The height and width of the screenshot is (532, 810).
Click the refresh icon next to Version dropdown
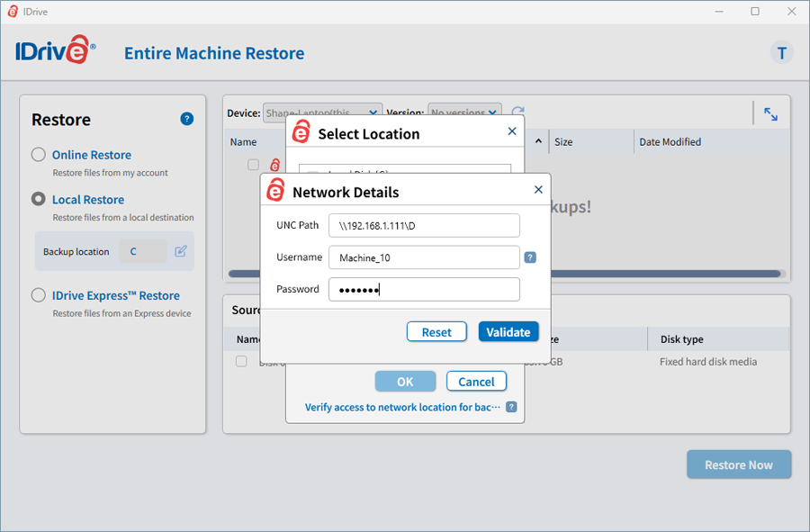coord(517,113)
